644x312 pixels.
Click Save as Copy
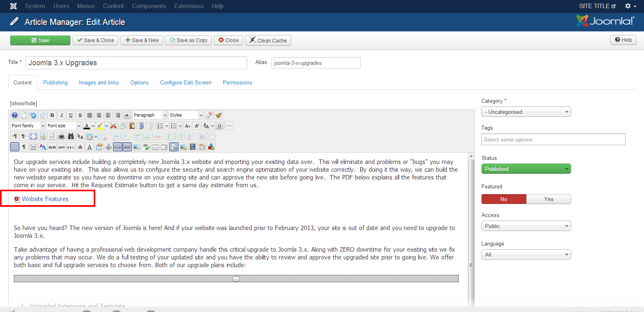[189, 40]
